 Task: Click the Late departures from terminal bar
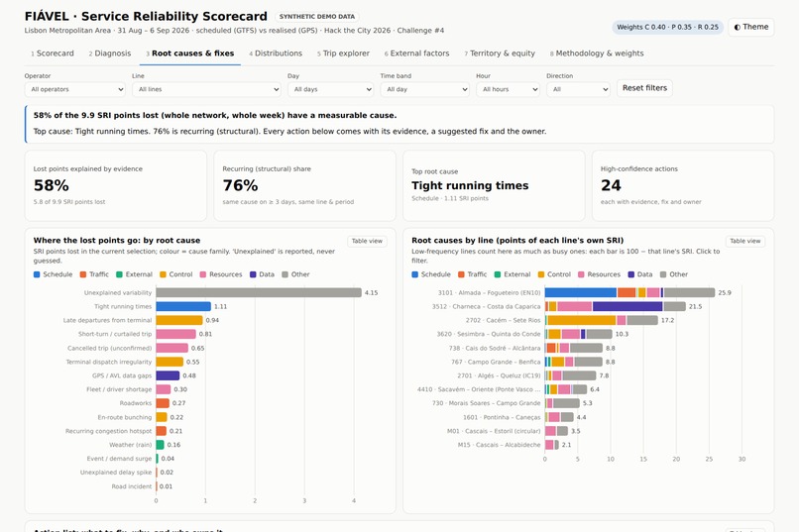tap(179, 320)
